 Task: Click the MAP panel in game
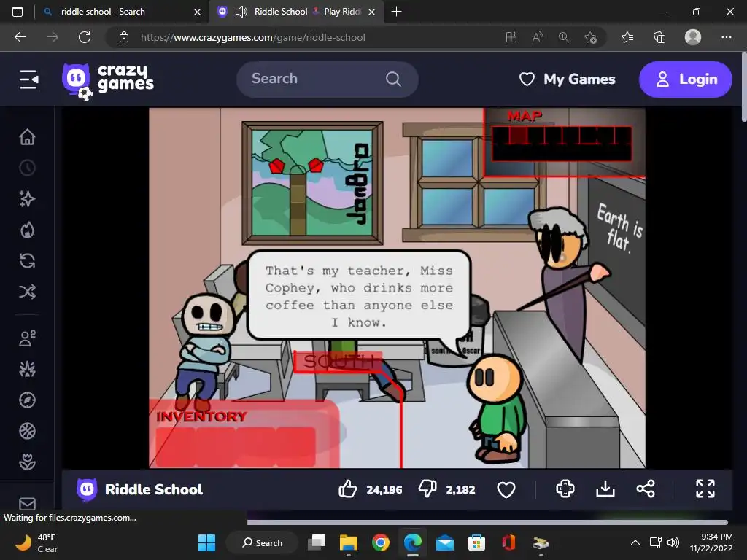[x=564, y=142]
